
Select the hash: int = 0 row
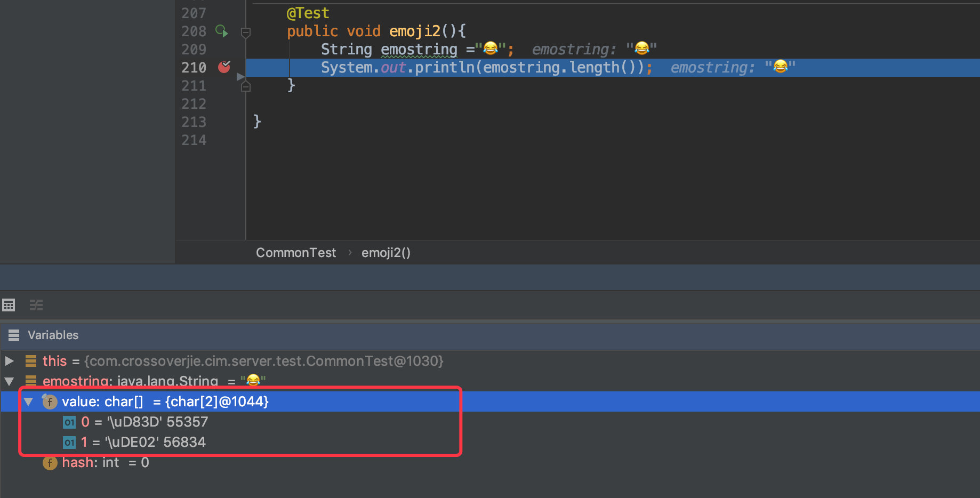490,462
